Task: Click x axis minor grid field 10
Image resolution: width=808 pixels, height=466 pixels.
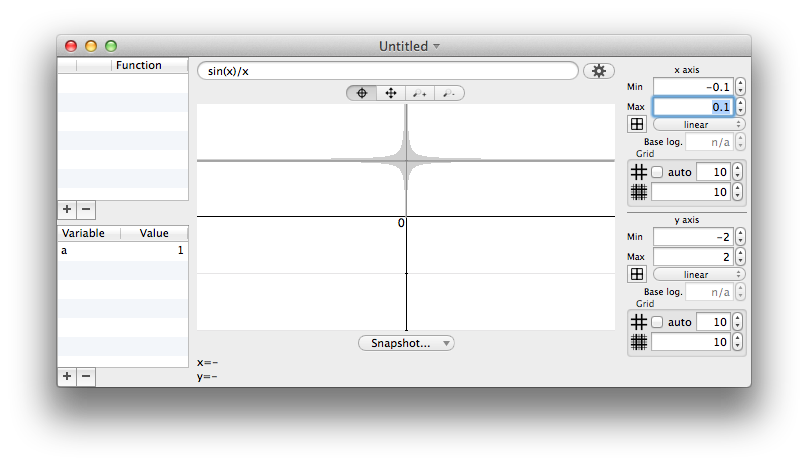Action: pyautogui.click(x=691, y=192)
